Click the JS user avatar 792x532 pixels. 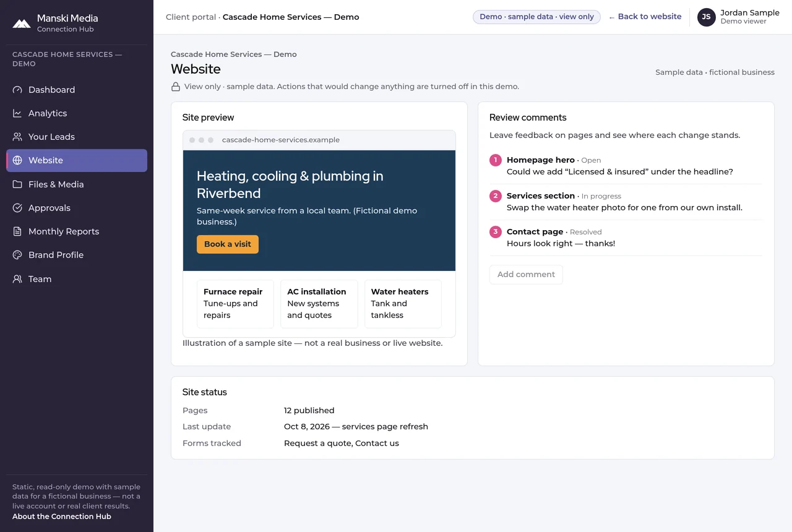coord(707,17)
